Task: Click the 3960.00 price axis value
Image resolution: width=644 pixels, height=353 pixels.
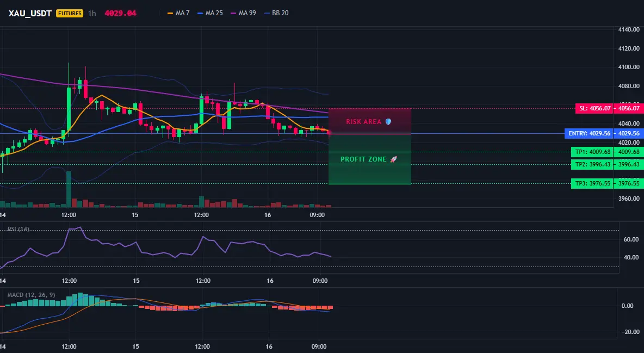Action: pyautogui.click(x=629, y=199)
